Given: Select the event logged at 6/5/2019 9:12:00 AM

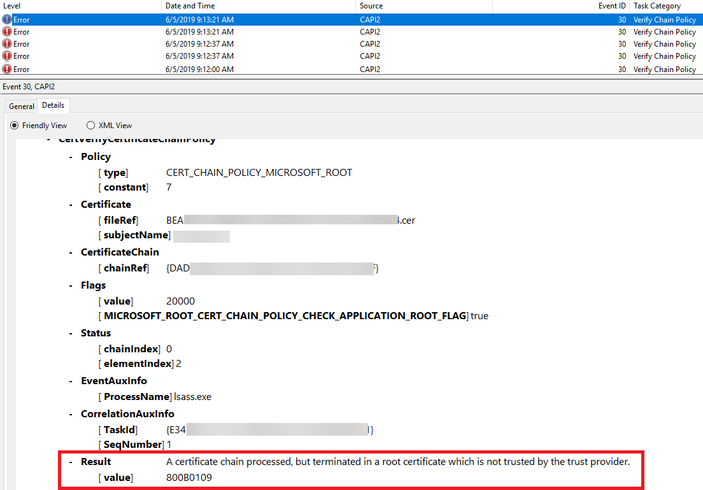Looking at the screenshot, I should [x=352, y=69].
